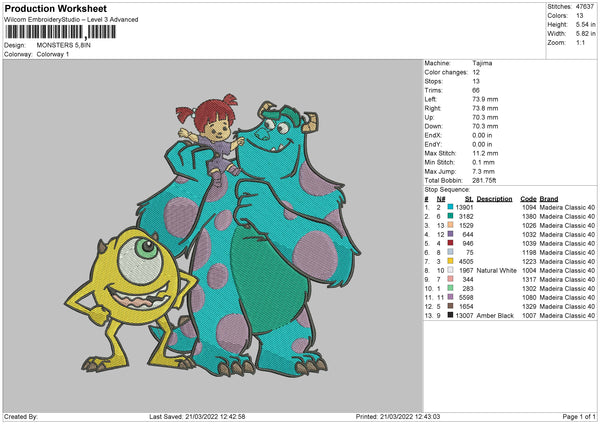Screen dimensions: 600x424
Task: Select the 'Colorway 1' value
Action: click(x=53, y=54)
